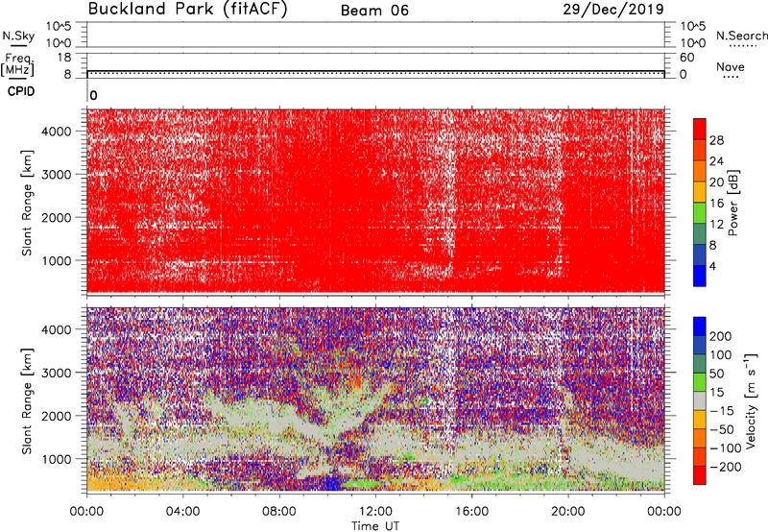Screen dimensions: 768x532
Task: Click the '04:00' time axis tick label
Action: pyautogui.click(x=182, y=512)
